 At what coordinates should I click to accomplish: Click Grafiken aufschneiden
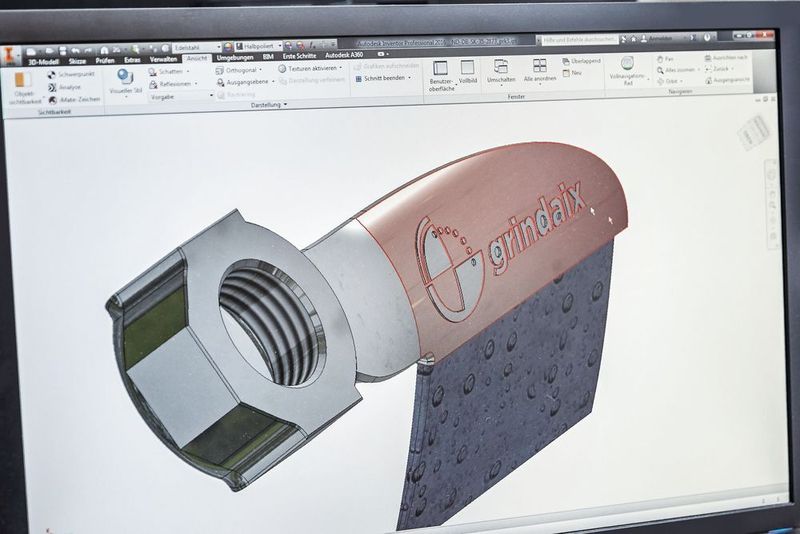click(x=387, y=66)
